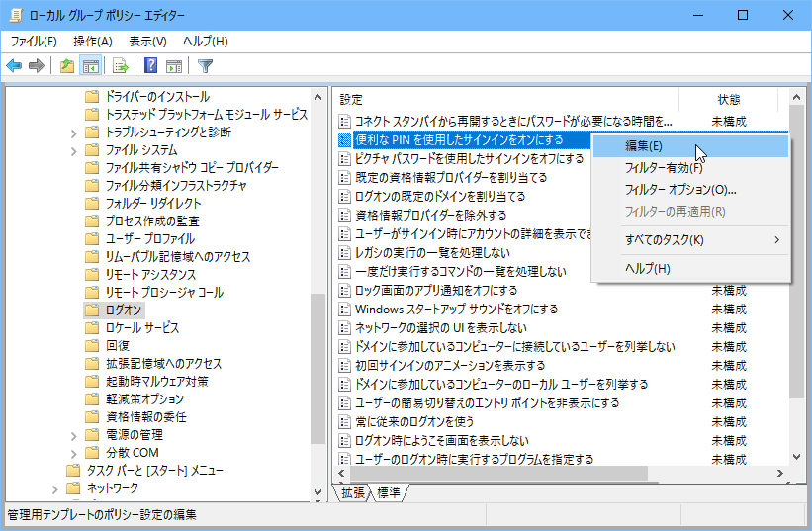Click policy icon beside ピクチャ パスワード setting
The image size is (812, 531).
pyautogui.click(x=344, y=159)
